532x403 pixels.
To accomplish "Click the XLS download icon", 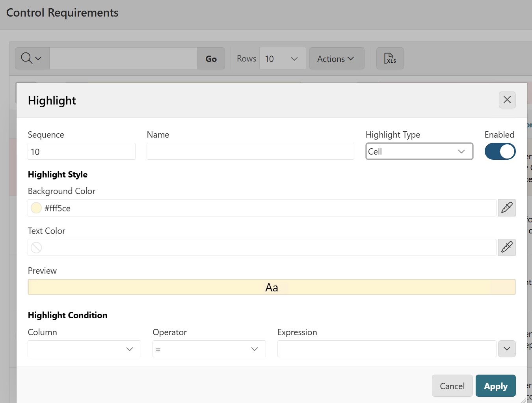I will point(390,59).
